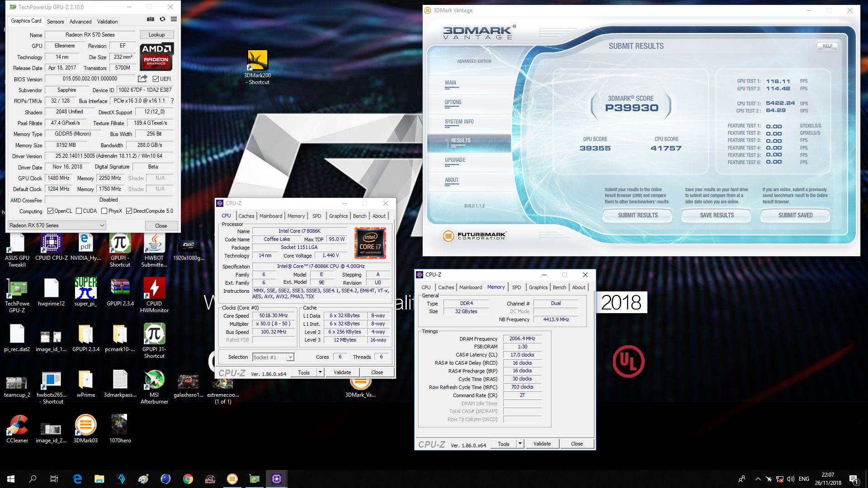Click the Core Speed 5018.30 MHz value
The width and height of the screenshot is (868, 488).
point(274,315)
